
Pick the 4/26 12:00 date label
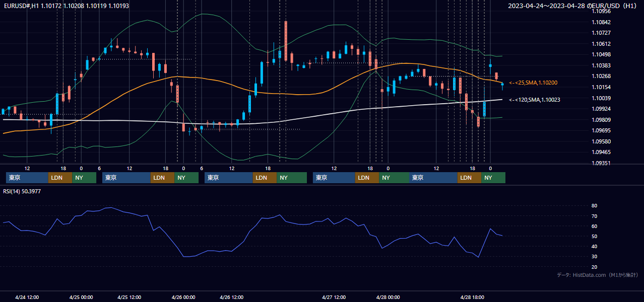click(x=232, y=297)
